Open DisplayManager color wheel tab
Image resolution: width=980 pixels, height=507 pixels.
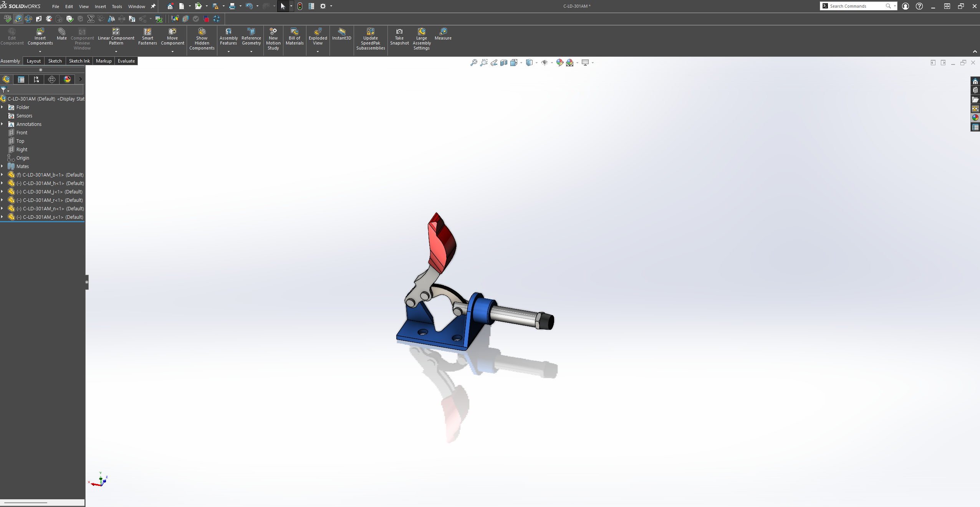[67, 79]
